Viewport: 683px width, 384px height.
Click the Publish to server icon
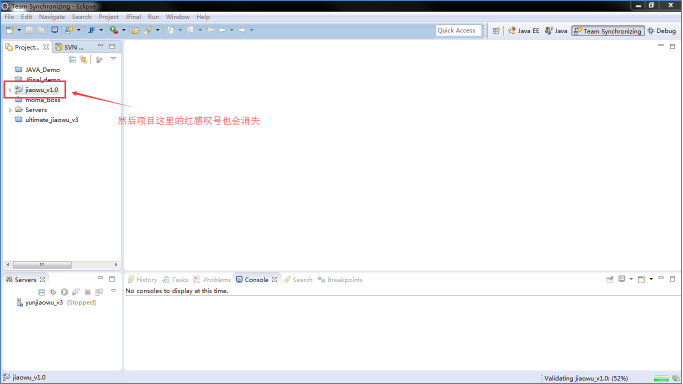pyautogui.click(x=99, y=292)
